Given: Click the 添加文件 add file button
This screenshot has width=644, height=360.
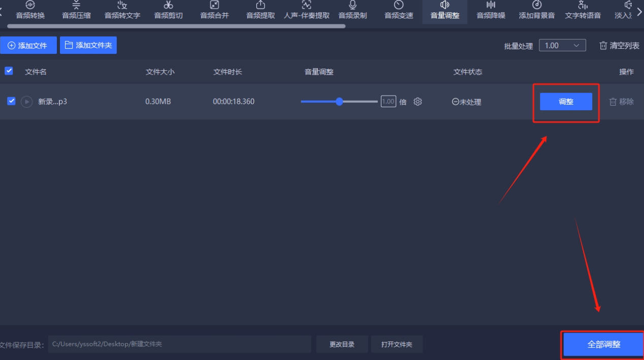Looking at the screenshot, I should pyautogui.click(x=28, y=45).
